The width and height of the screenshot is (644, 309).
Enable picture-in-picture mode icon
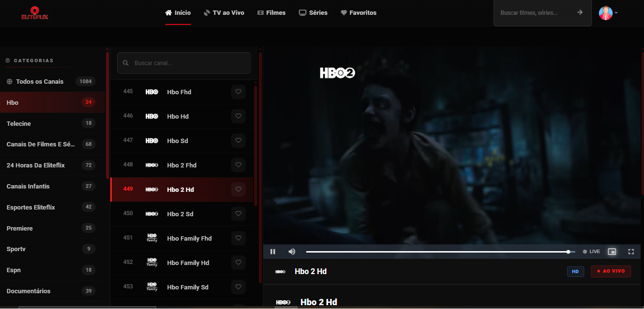[x=612, y=252]
